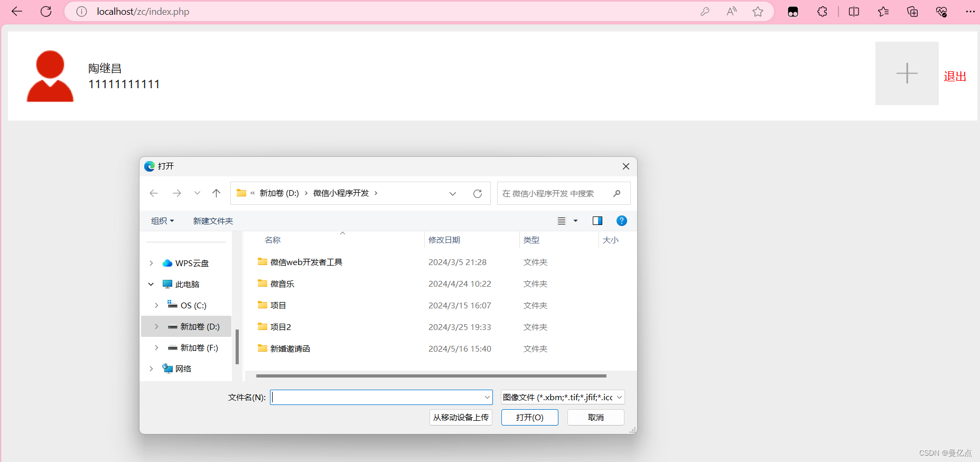Go forward in the file dialog
The height and width of the screenshot is (462, 980).
click(x=177, y=193)
